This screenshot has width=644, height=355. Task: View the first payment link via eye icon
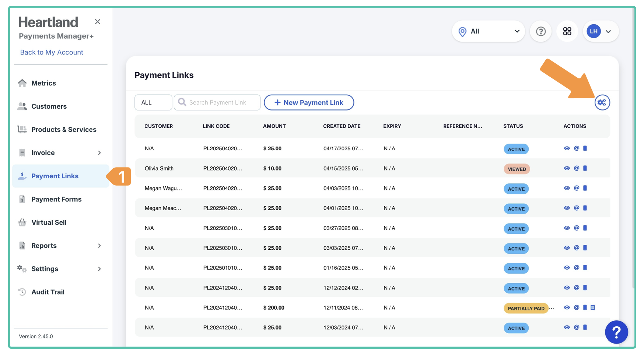pos(567,148)
